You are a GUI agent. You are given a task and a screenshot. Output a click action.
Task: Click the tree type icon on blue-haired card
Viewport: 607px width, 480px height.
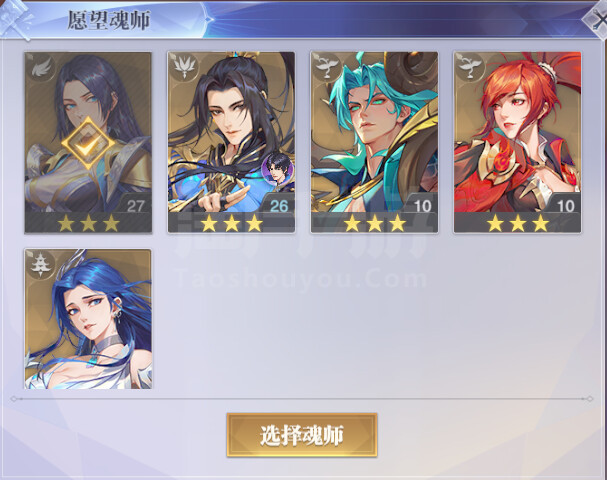[x=41, y=264]
